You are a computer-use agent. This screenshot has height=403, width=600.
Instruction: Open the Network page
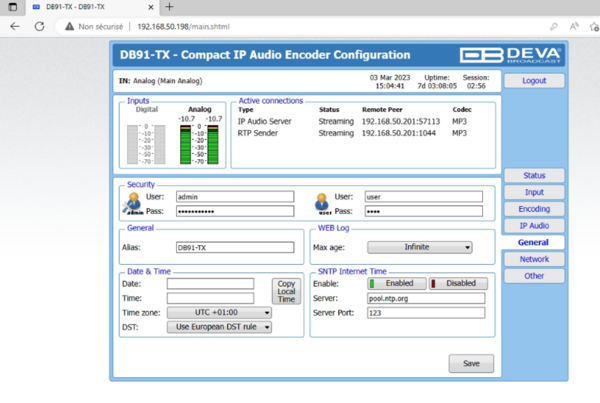click(x=534, y=259)
